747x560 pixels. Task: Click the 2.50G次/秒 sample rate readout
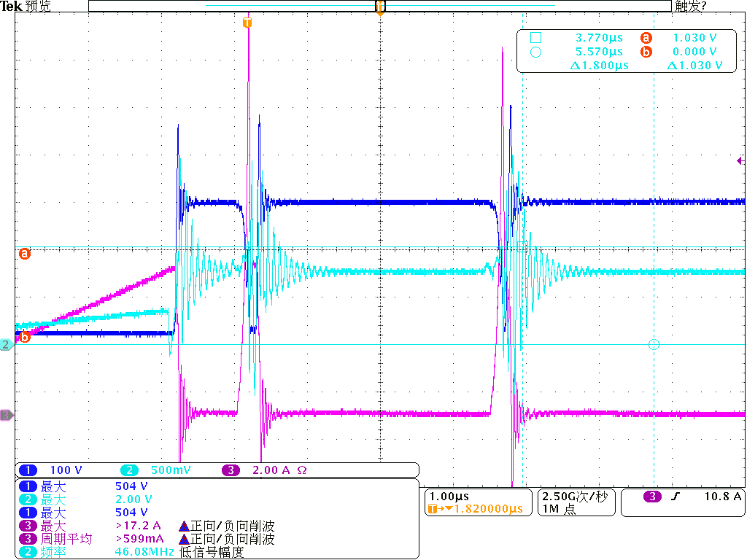[x=575, y=497]
